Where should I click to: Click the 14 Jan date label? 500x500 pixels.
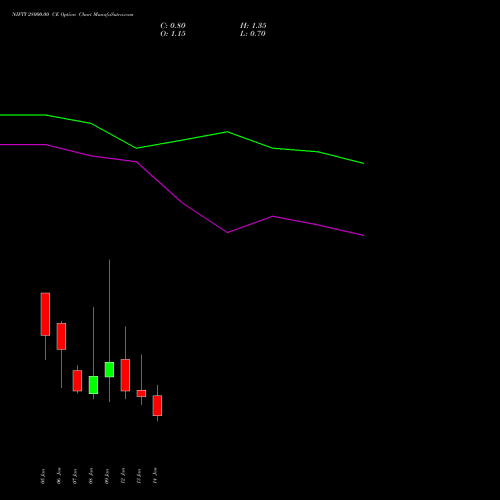(155, 476)
